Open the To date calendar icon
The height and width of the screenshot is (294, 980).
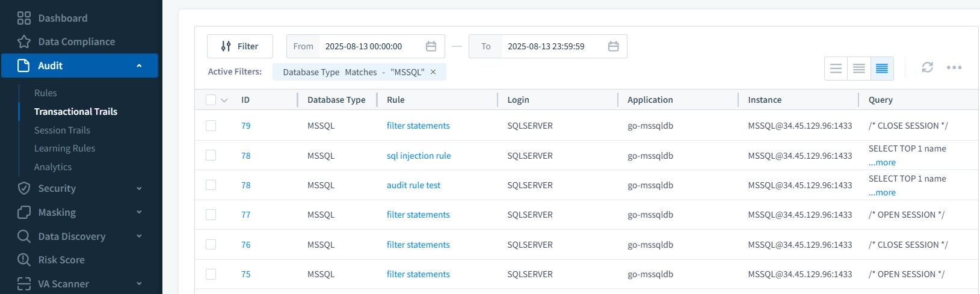click(613, 46)
